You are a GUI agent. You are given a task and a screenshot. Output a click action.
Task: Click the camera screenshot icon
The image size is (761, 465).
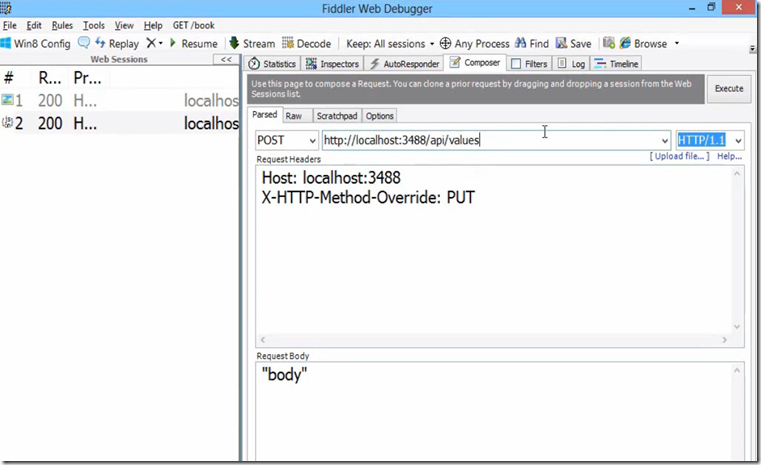pyautogui.click(x=609, y=43)
